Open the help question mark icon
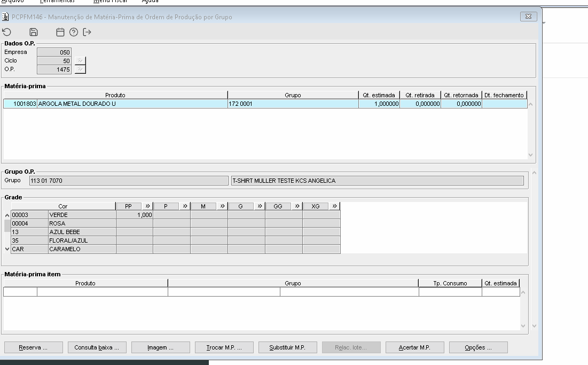The image size is (588, 365). [x=74, y=32]
